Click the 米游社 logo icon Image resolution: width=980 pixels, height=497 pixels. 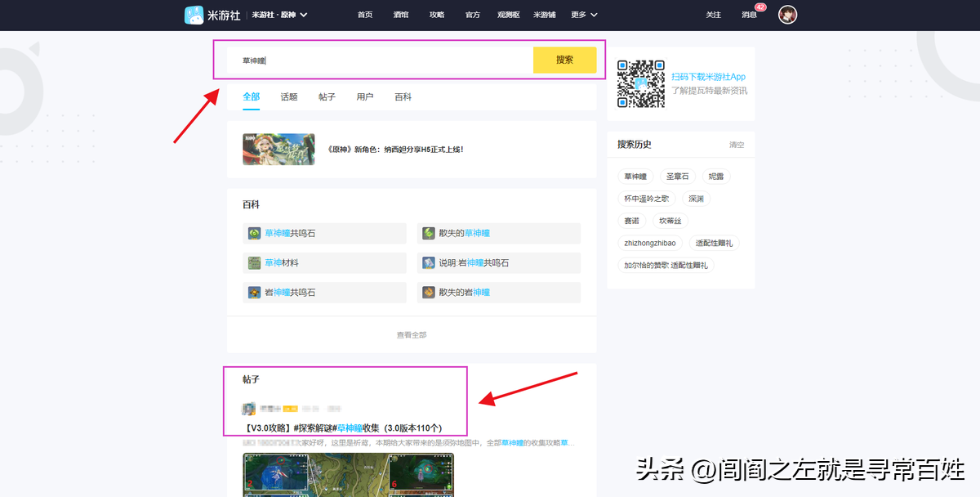(194, 15)
